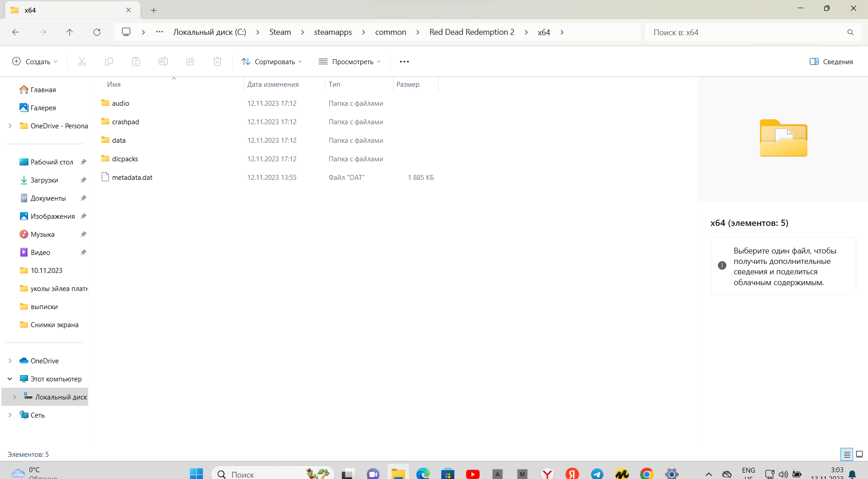The image size is (868, 479).
Task: Open Загрузки in the sidebar
Action: click(44, 180)
